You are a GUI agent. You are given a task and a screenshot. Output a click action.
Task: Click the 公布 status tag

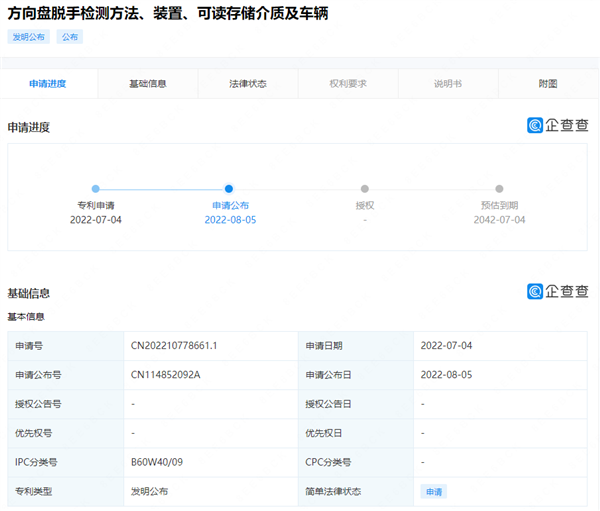pyautogui.click(x=70, y=37)
